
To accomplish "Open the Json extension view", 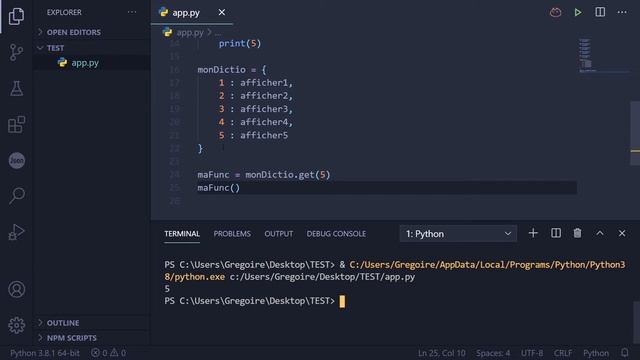I will pyautogui.click(x=17, y=160).
